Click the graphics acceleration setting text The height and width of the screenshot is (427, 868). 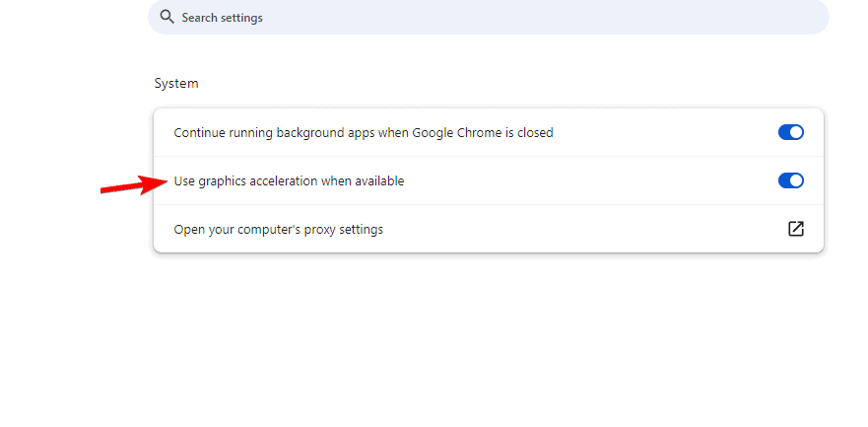(x=289, y=181)
